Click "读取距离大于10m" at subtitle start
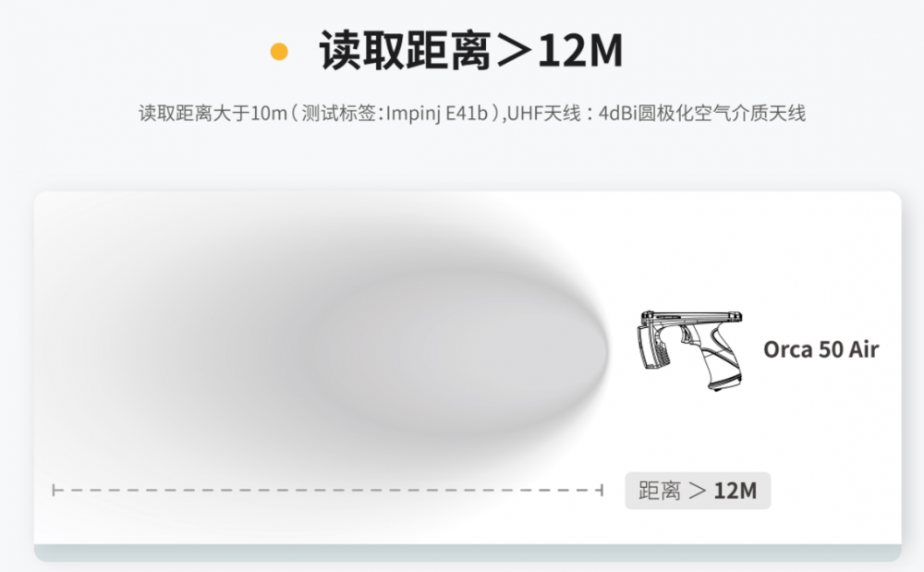The image size is (924, 572). point(213,113)
